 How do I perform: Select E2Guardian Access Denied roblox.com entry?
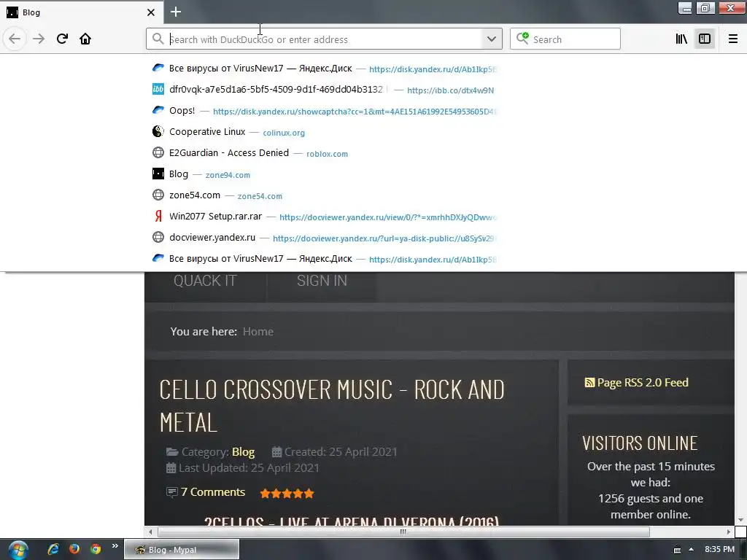click(x=324, y=153)
